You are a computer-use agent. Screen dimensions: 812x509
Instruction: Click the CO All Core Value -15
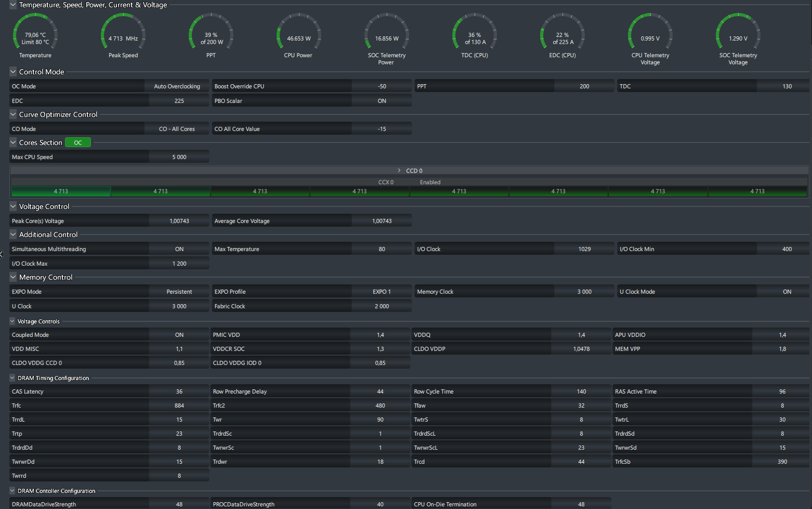pos(382,129)
